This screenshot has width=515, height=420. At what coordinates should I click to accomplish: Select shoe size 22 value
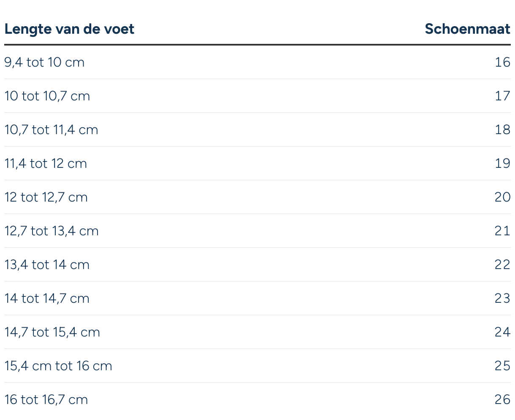click(x=503, y=265)
